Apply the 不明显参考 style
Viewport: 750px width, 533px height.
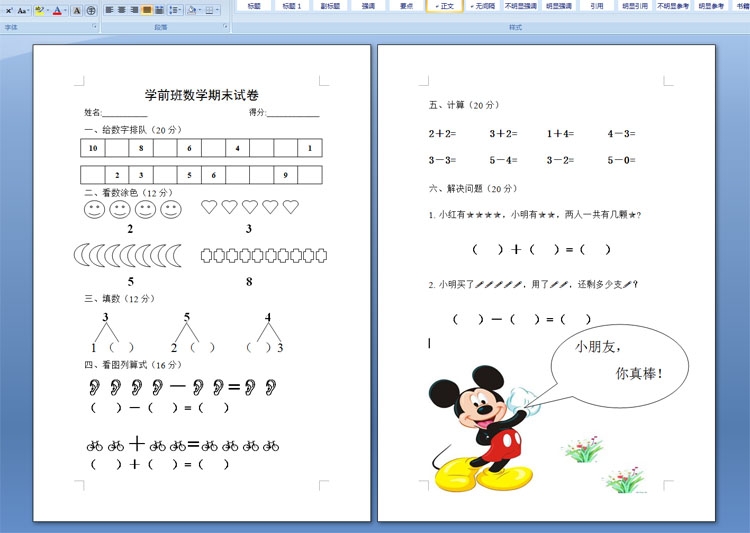[x=673, y=6]
